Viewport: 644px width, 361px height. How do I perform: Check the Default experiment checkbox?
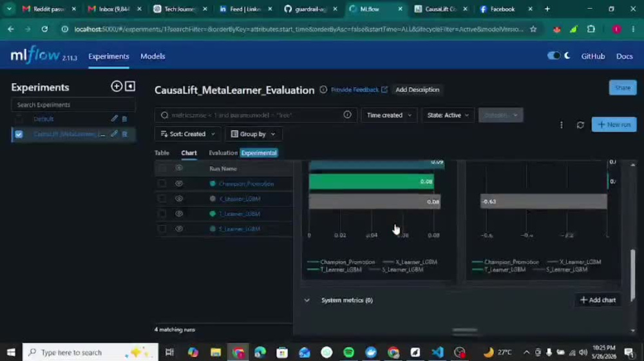(19, 119)
